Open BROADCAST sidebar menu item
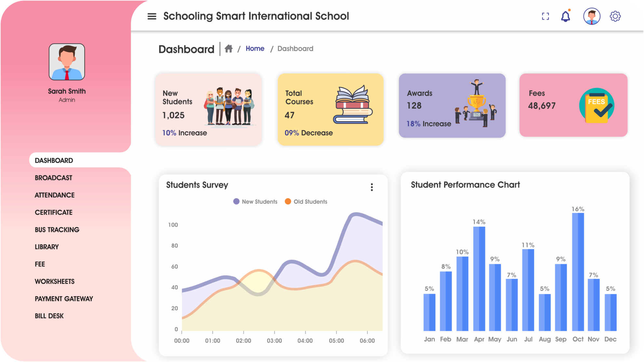Viewport: 644px width, 362px height. point(53,178)
